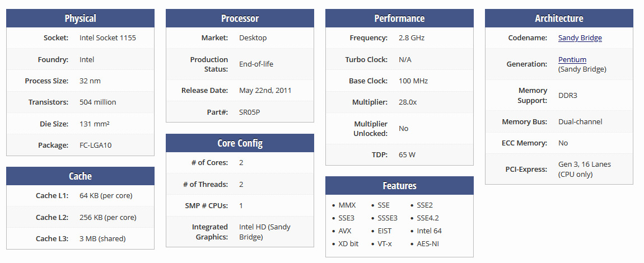Click the End-of-life production status
Image resolution: width=644 pixels, height=263 pixels.
point(256,64)
